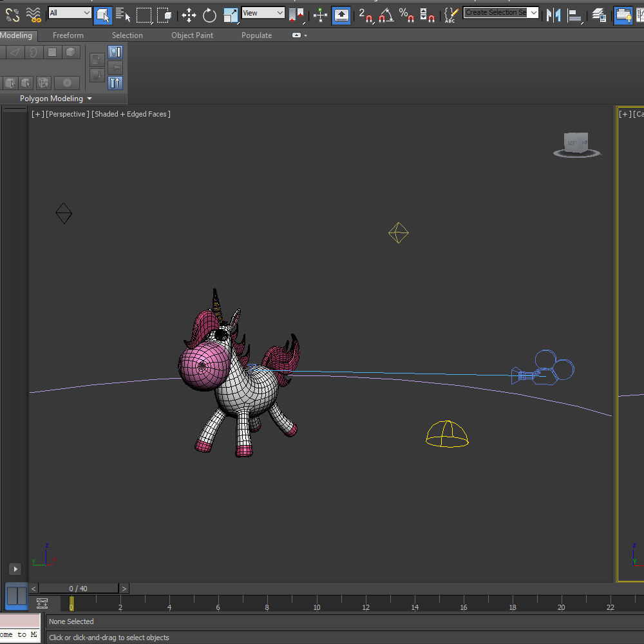
Task: Toggle Spinner Snap
Action: point(427,15)
